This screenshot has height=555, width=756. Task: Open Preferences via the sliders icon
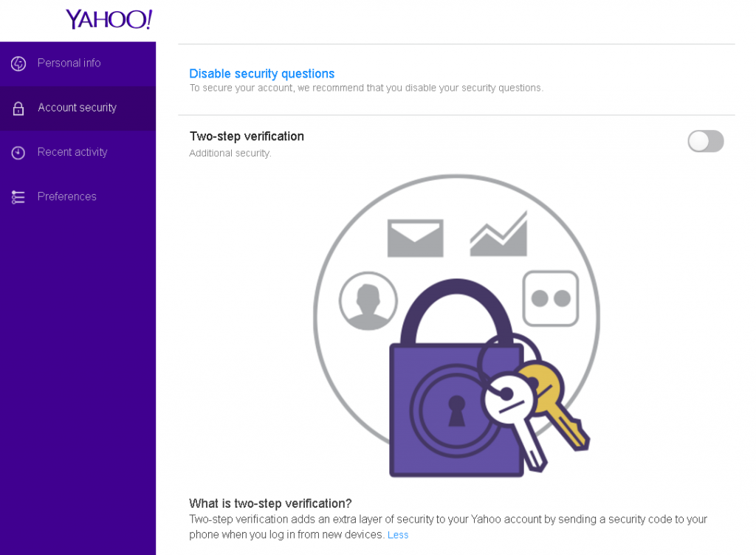[18, 196]
